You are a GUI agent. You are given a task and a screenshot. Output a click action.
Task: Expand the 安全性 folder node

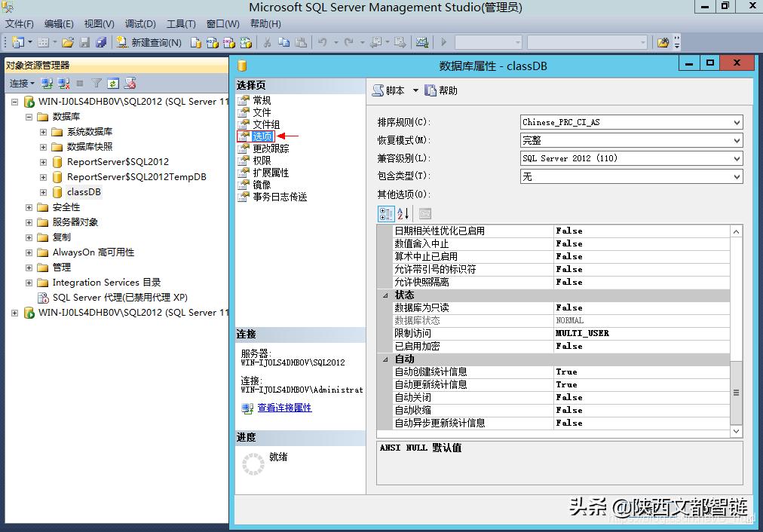29,207
